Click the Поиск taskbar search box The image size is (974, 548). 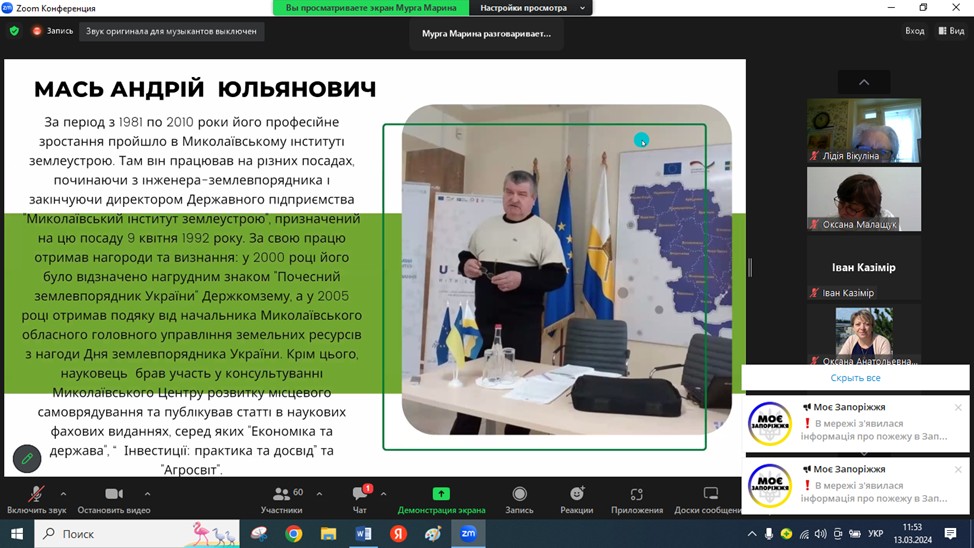137,534
